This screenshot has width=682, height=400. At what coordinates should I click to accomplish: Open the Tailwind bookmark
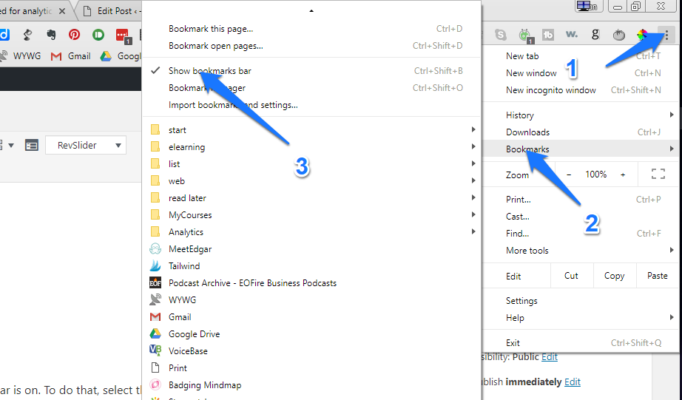pyautogui.click(x=186, y=266)
